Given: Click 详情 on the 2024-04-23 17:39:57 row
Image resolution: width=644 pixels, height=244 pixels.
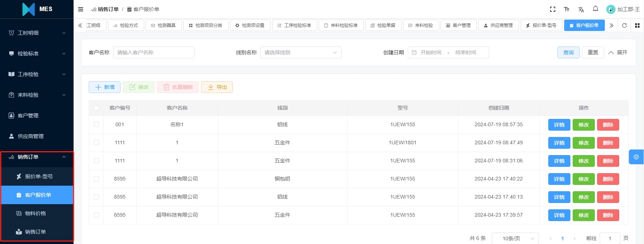Looking at the screenshot, I should pos(559,215).
